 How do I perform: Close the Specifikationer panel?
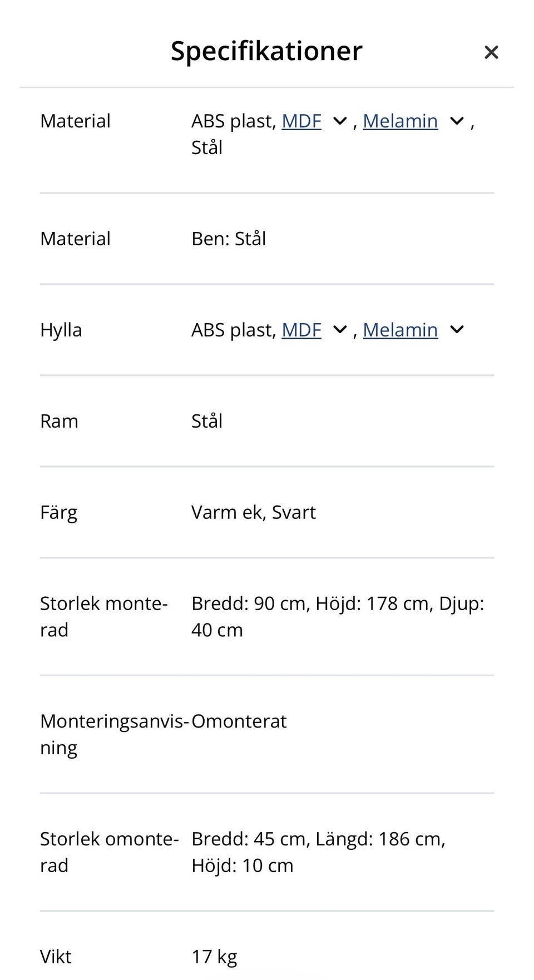click(x=491, y=52)
